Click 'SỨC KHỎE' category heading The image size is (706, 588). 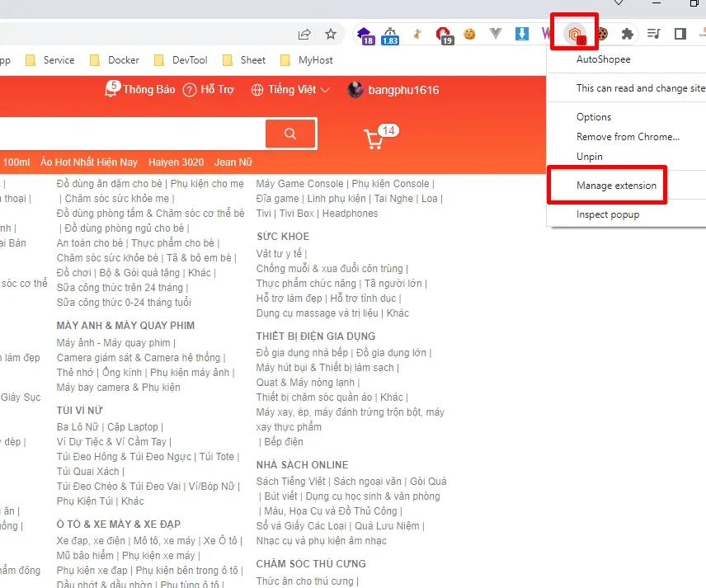283,237
